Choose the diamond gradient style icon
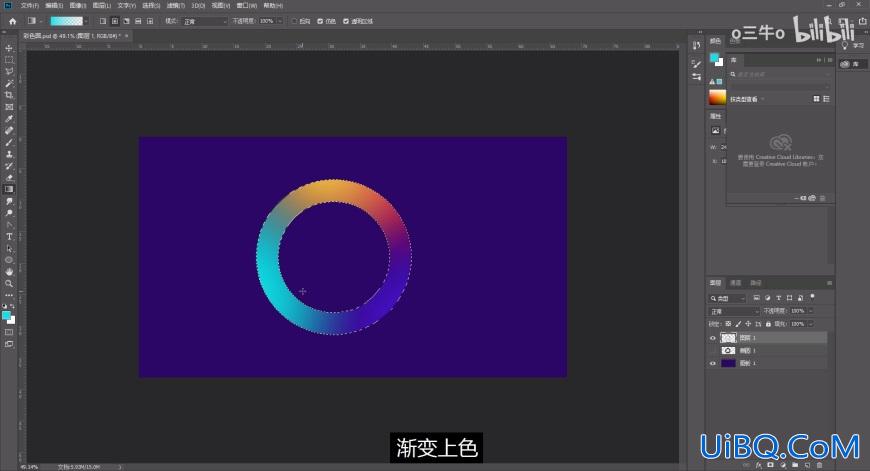870x471 pixels. [150, 21]
